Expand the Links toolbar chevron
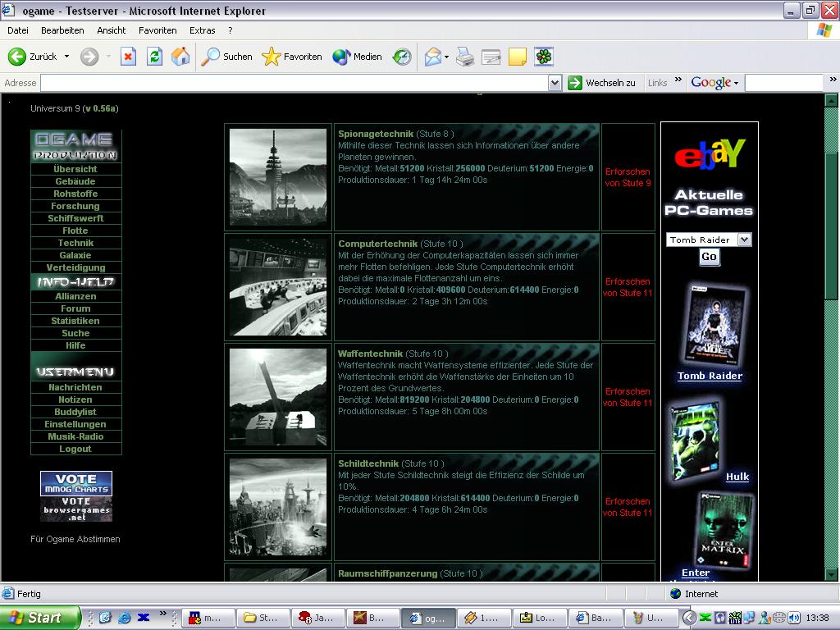Image resolution: width=840 pixels, height=630 pixels. (x=678, y=80)
